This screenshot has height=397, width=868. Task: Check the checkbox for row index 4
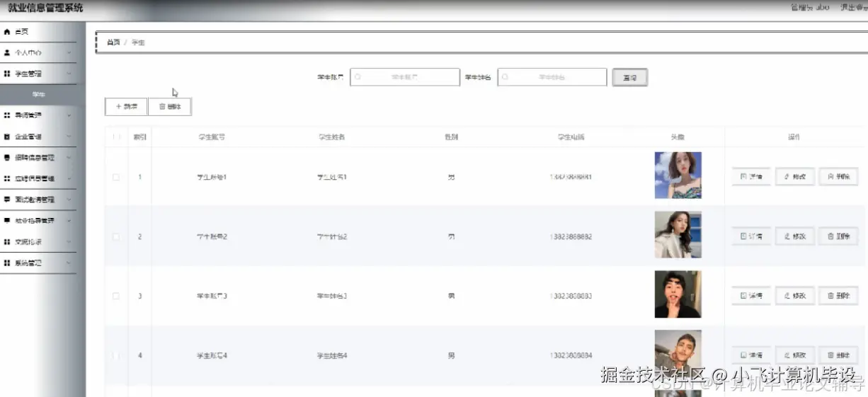(116, 355)
